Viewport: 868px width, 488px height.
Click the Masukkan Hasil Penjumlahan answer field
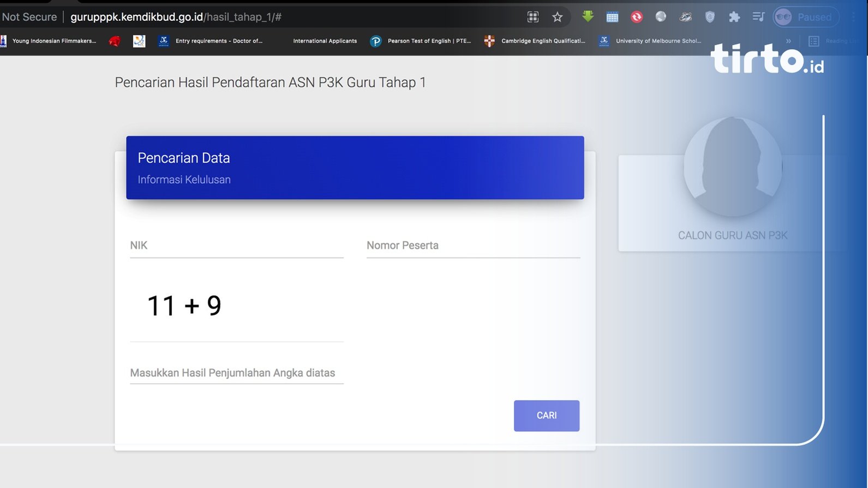237,373
